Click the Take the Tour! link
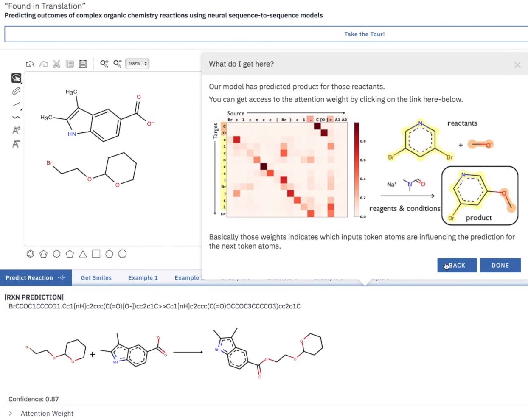Viewport: 528px width, 420px height. point(364,34)
